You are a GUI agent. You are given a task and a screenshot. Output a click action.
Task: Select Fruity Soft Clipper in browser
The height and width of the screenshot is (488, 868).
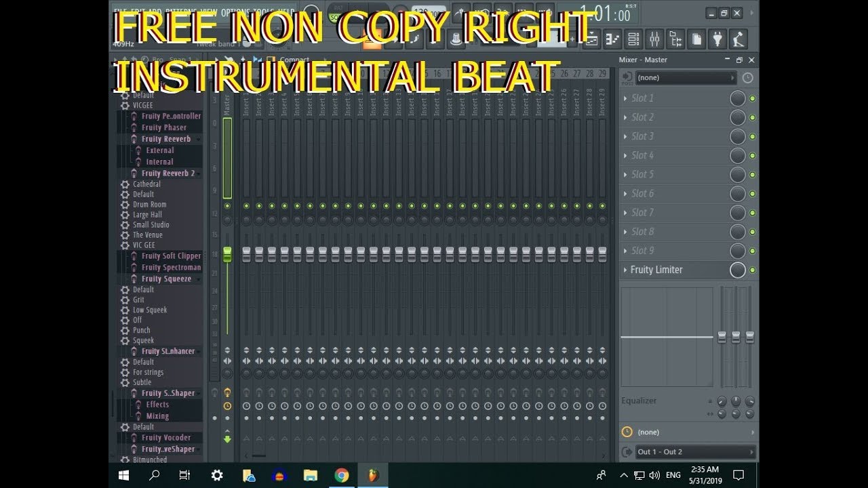pyautogui.click(x=171, y=256)
